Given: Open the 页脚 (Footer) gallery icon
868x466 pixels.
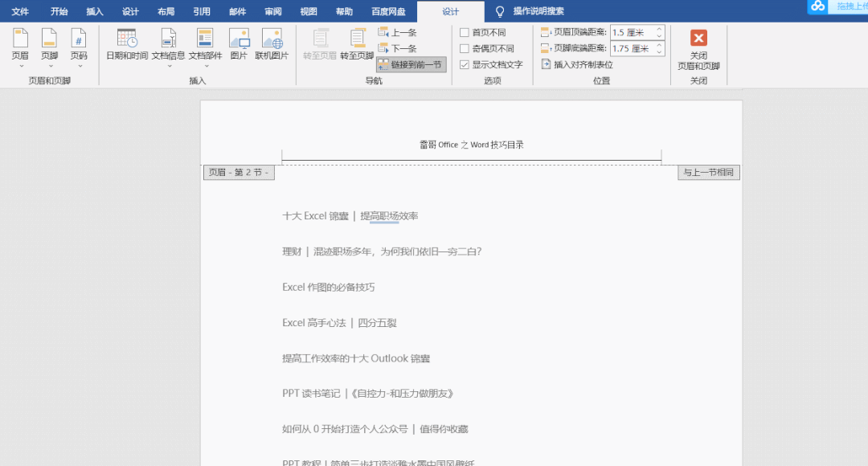Looking at the screenshot, I should tap(49, 39).
